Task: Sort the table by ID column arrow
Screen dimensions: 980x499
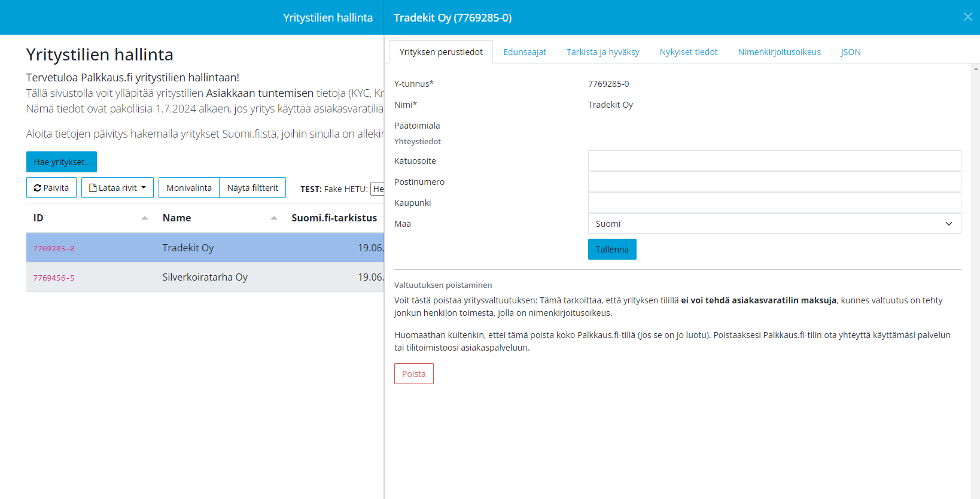Action: click(x=145, y=218)
